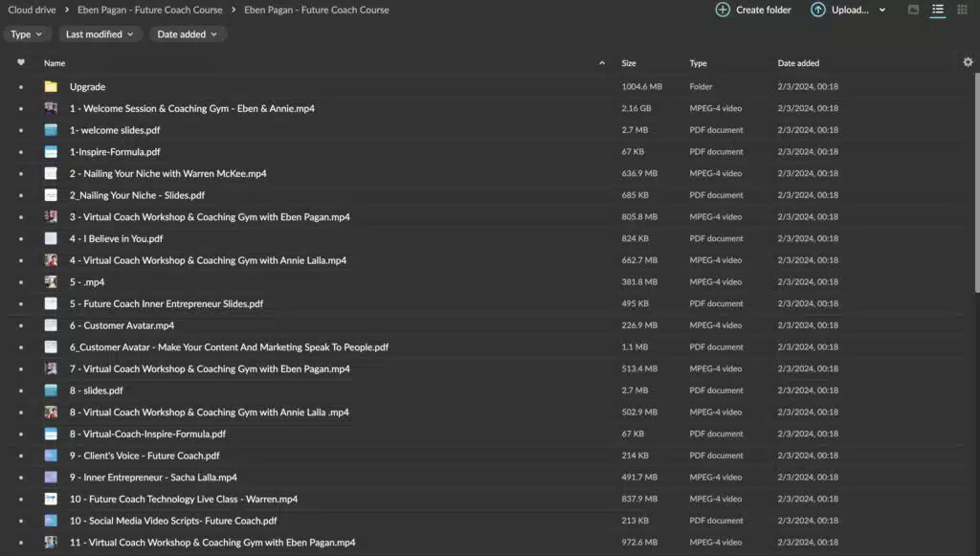Click the preview pane icon beside list view

(913, 10)
